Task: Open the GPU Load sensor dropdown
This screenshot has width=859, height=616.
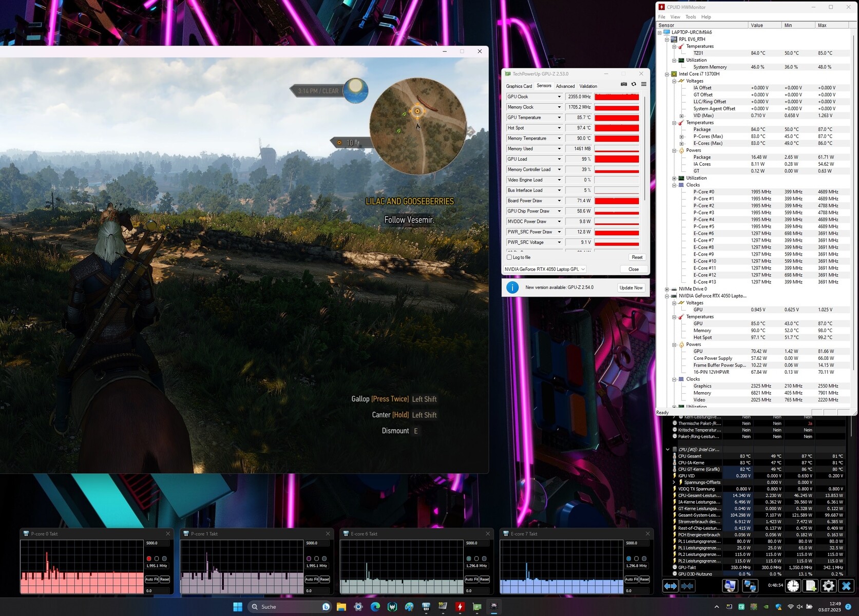Action: pyautogui.click(x=559, y=159)
